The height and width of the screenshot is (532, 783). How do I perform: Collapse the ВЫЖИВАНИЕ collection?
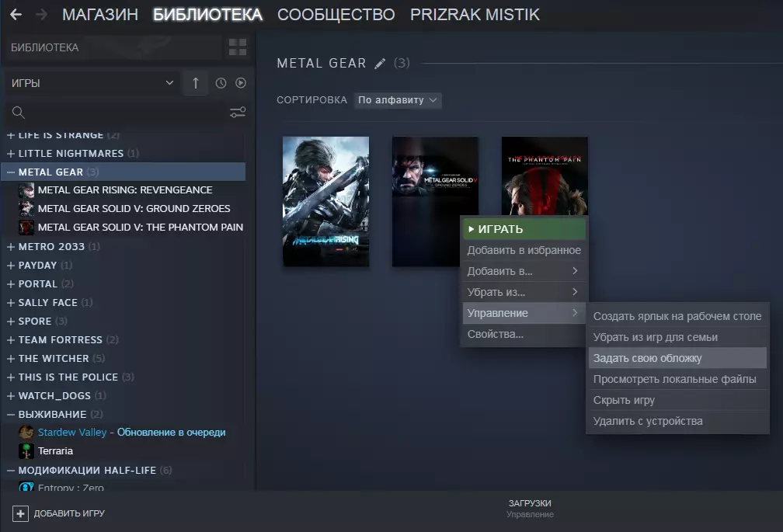coord(11,415)
